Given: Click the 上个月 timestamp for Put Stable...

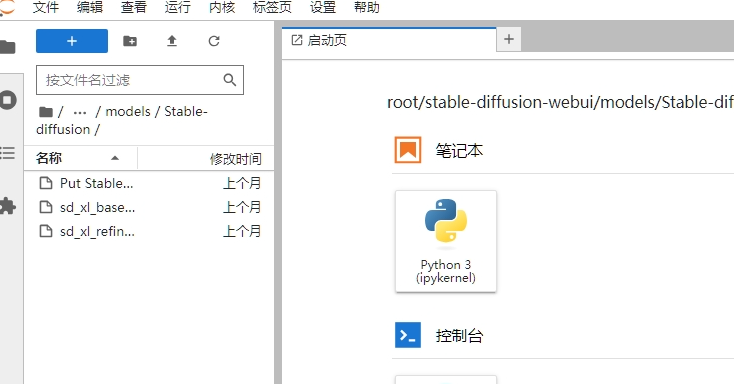Looking at the screenshot, I should click(x=242, y=183).
